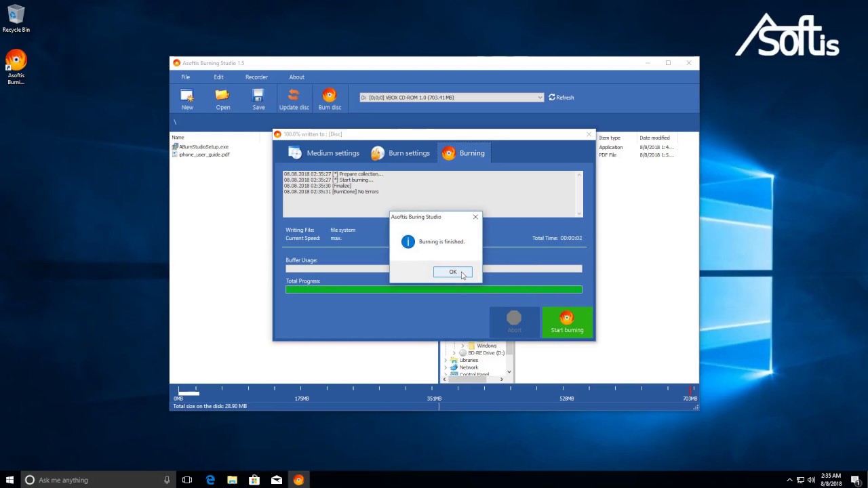
Task: Click the volume tray icon
Action: point(812,480)
